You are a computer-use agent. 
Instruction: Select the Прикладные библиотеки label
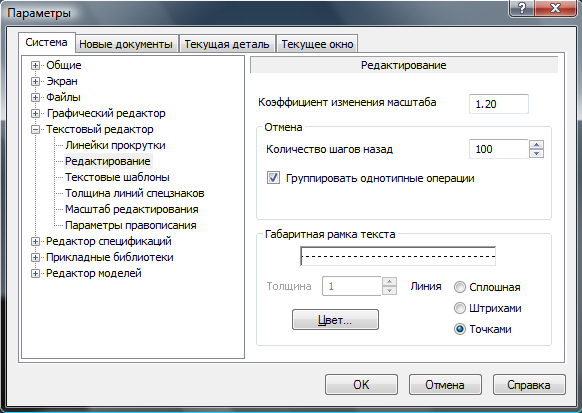point(110,257)
